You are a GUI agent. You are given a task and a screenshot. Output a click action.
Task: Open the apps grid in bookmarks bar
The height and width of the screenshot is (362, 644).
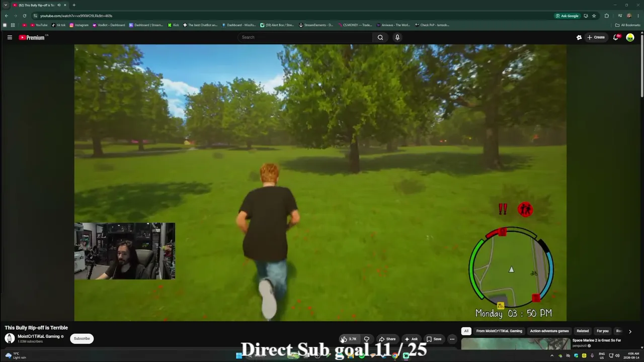13,25
